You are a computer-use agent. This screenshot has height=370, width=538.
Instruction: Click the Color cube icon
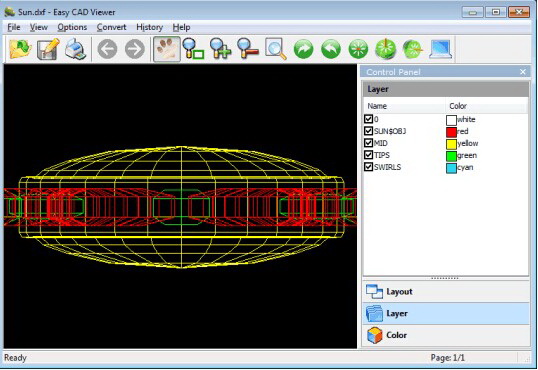click(x=374, y=335)
